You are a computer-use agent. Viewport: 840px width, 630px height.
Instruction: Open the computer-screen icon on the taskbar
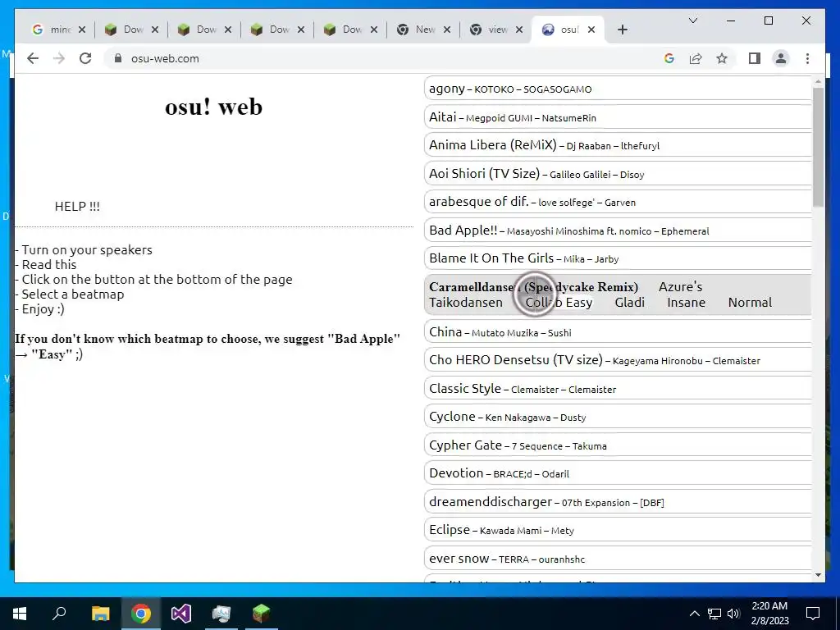click(221, 614)
